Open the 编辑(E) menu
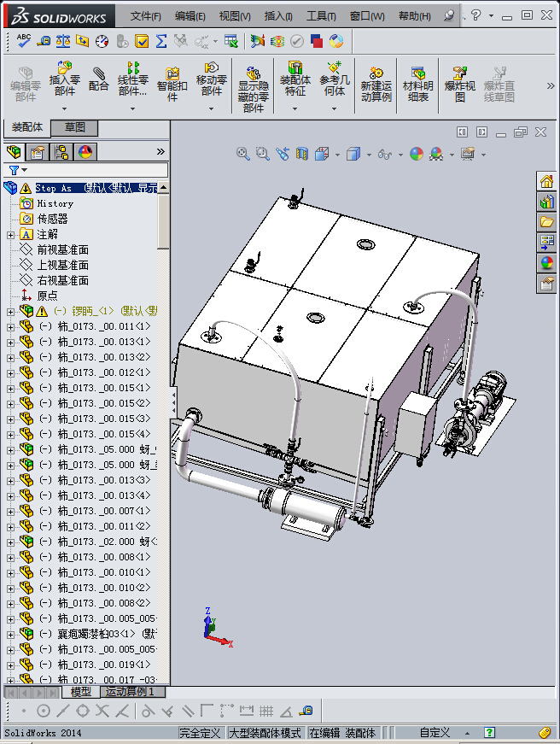This screenshot has width=560, height=744. point(190,16)
